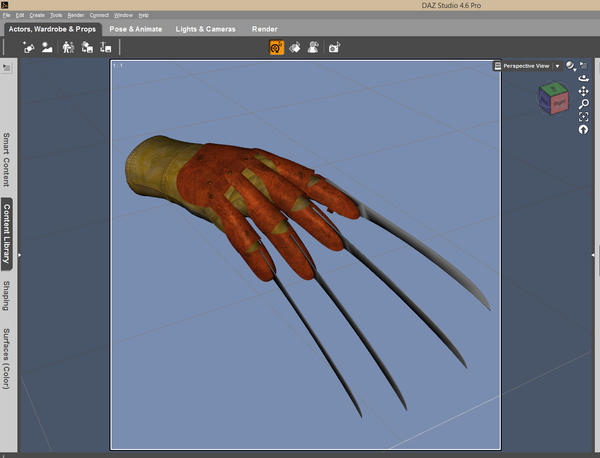
Task: Collapse the left pane handle arrow
Action: tap(19, 255)
